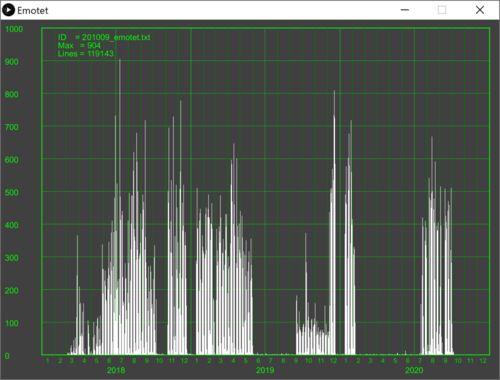Select the 2019 year label
This screenshot has height=380, width=500.
coord(265,370)
